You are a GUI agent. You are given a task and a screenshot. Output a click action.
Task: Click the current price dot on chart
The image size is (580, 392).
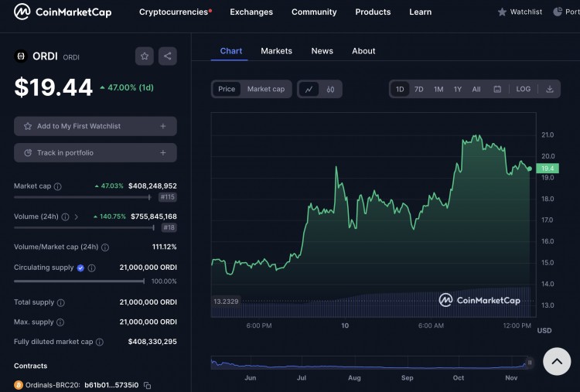530,169
